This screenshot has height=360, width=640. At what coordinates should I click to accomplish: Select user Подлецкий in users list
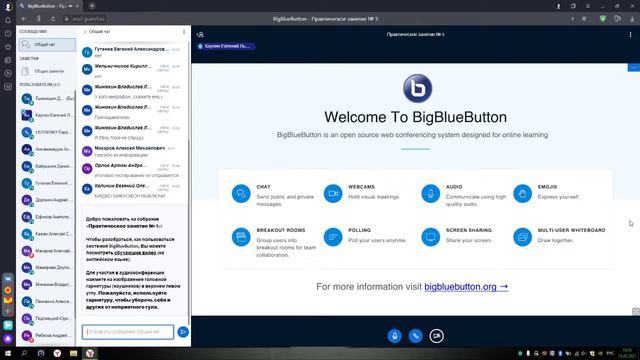pyautogui.click(x=47, y=318)
